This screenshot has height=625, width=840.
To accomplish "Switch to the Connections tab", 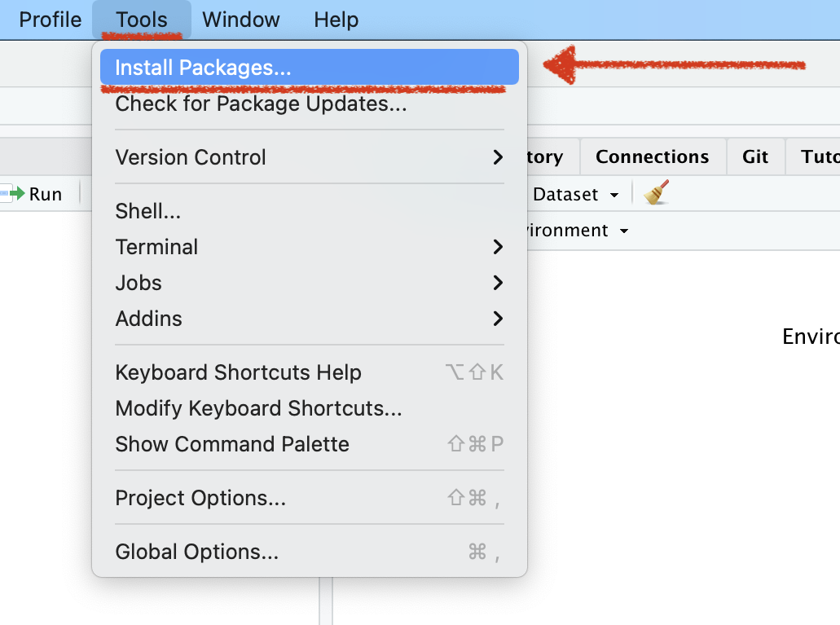I will 652,156.
